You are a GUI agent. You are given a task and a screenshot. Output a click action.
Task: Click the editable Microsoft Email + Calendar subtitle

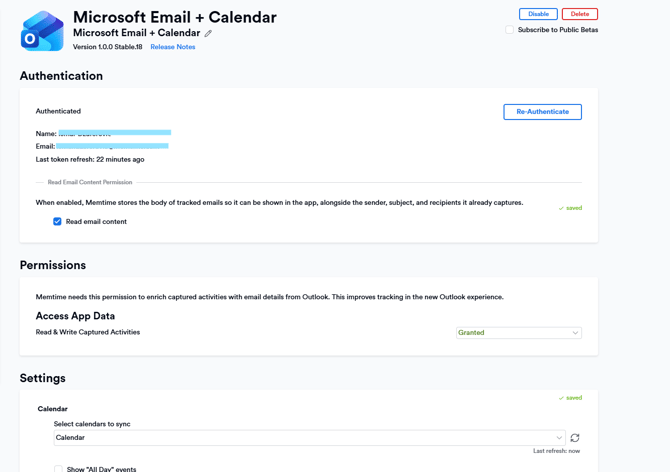coord(136,33)
